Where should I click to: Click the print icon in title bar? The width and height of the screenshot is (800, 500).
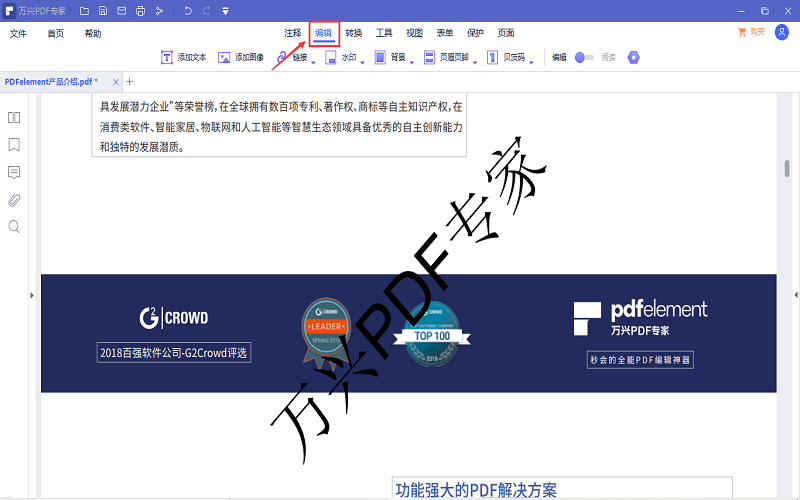(140, 11)
